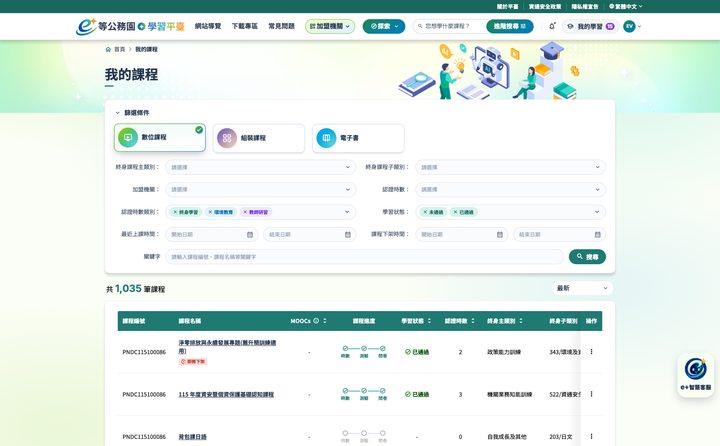The image size is (720, 446).
Task: Click the 電子書 book icon
Action: (x=326, y=138)
